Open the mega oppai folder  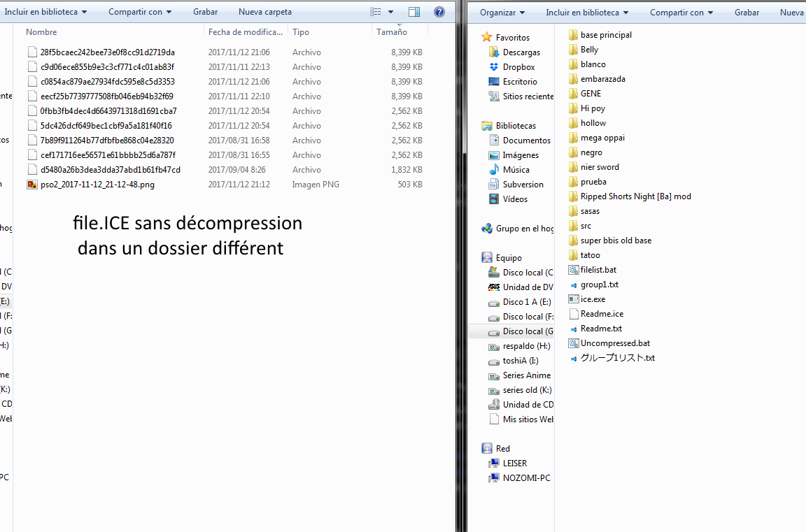pos(602,138)
